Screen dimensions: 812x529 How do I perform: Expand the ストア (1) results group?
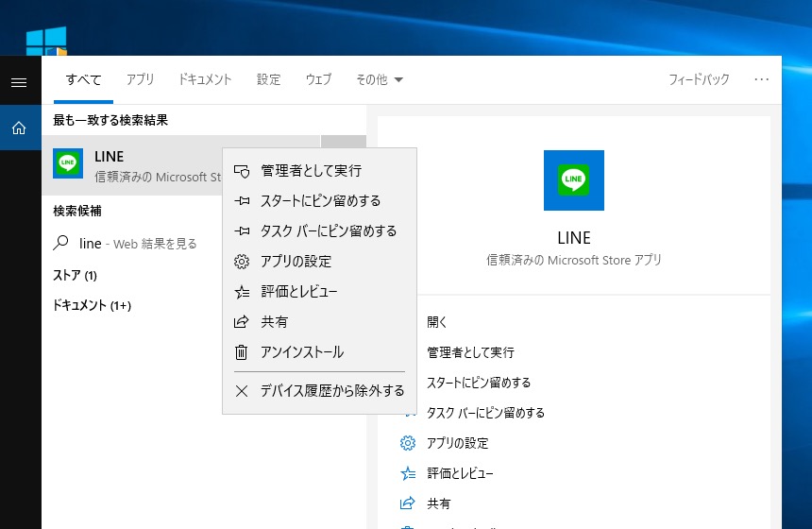[75, 276]
